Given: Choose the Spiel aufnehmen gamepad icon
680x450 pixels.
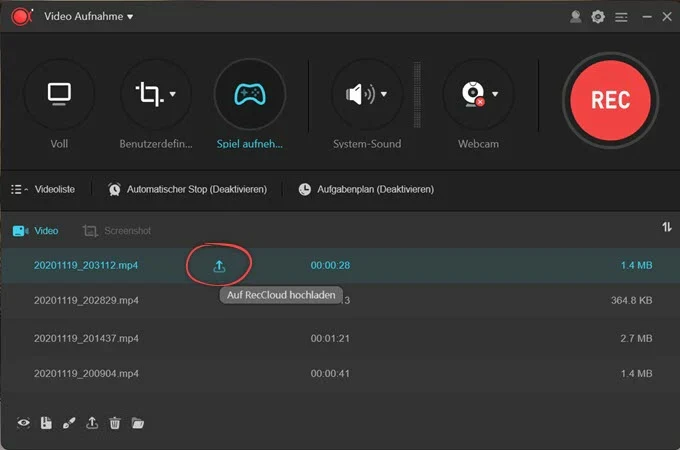Looking at the screenshot, I should click(x=250, y=94).
